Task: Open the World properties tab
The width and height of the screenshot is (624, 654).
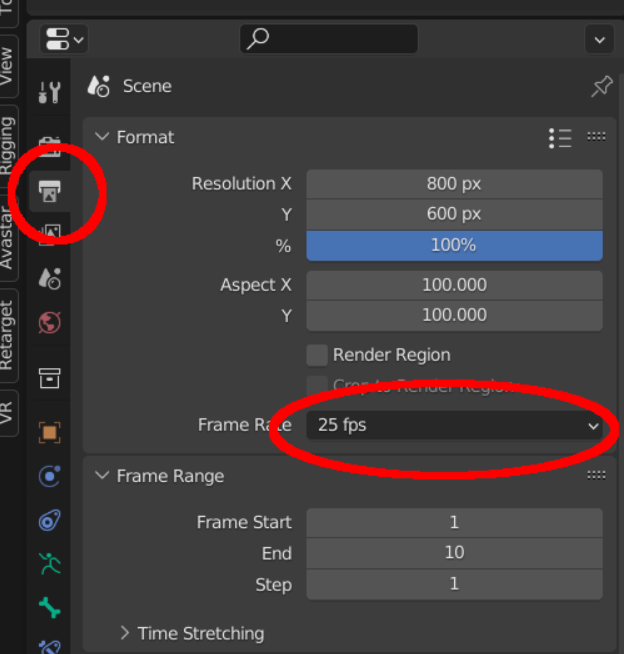Action: pos(50,322)
